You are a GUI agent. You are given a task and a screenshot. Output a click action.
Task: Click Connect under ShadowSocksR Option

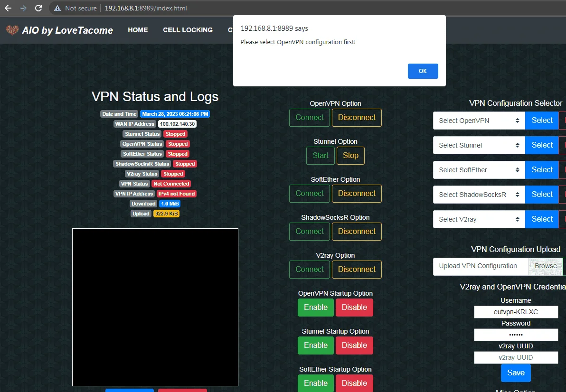(309, 232)
